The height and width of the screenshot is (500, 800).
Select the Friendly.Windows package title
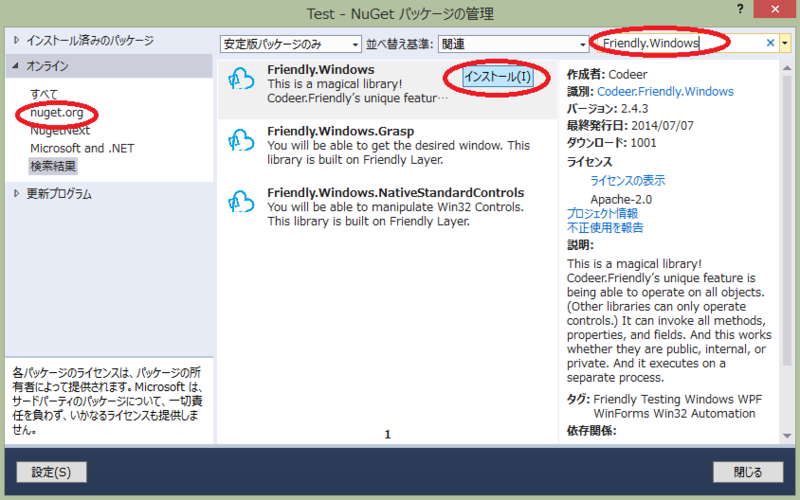(320, 69)
